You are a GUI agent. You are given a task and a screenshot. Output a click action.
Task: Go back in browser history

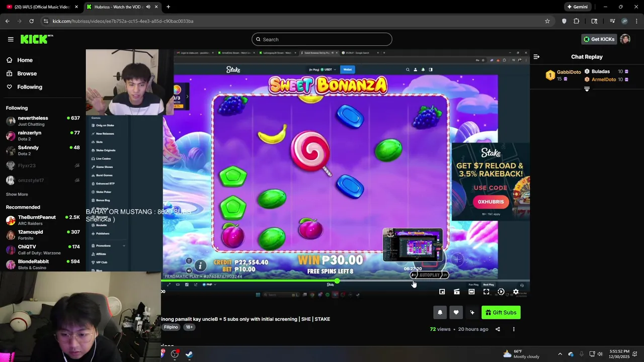point(8,21)
